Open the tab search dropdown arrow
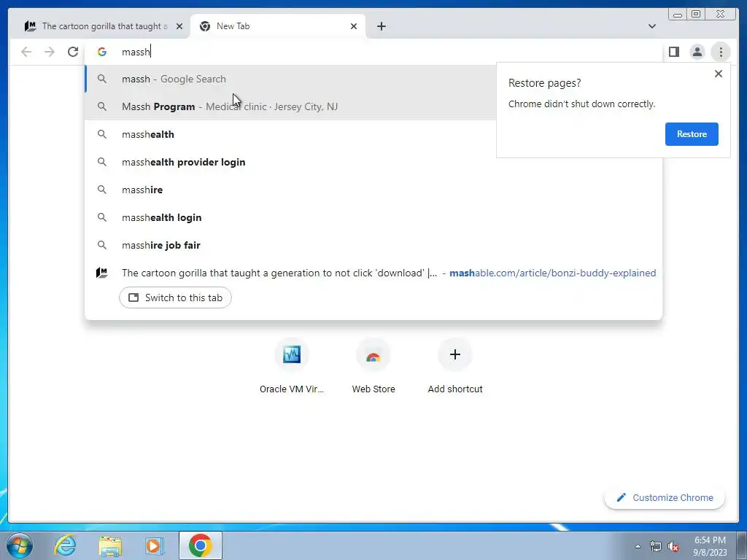 click(652, 26)
